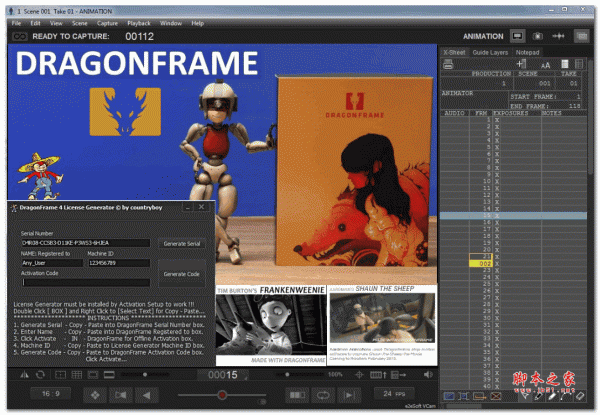Screen dimensions: 600x415
Task: Click the Machine ID field
Action: (119, 263)
